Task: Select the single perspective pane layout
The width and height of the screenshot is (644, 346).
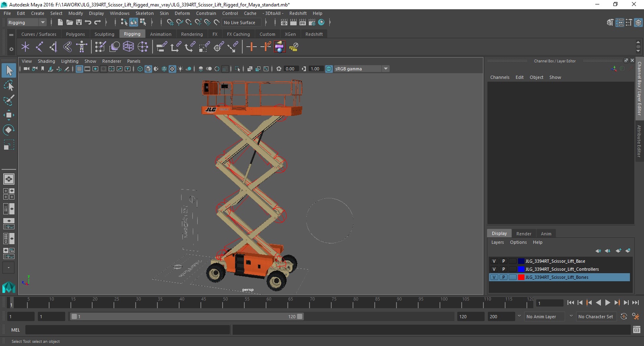Action: 9,179
